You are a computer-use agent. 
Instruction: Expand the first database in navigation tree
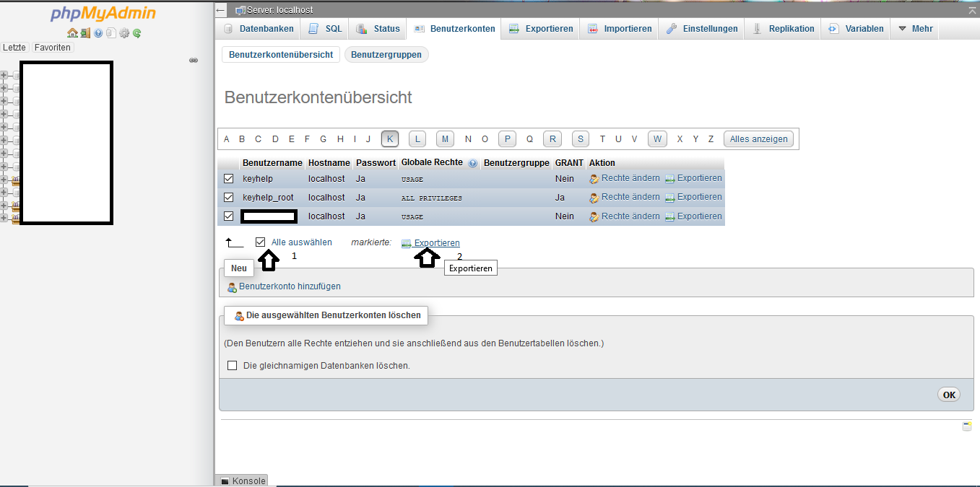pyautogui.click(x=4, y=75)
